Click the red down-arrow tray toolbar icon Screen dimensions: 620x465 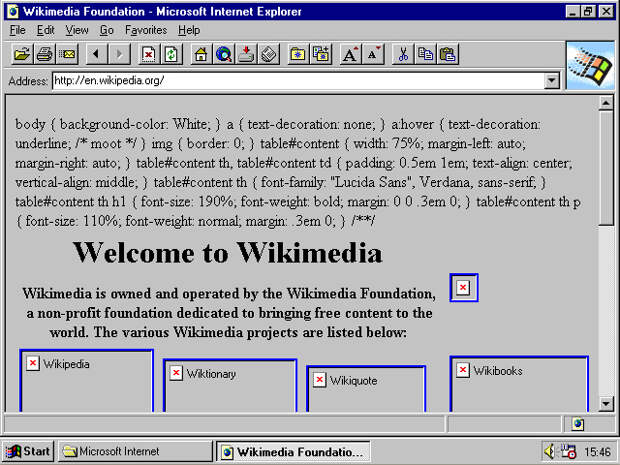(246, 54)
